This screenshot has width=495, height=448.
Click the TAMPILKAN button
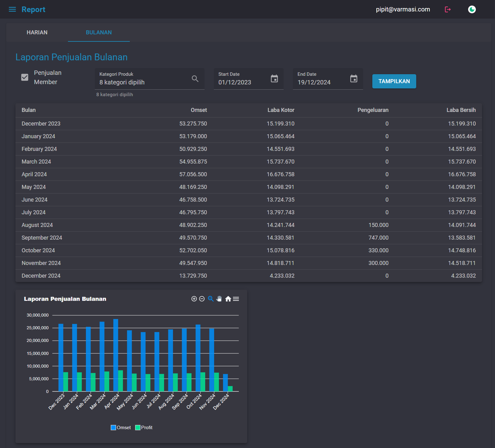(394, 81)
